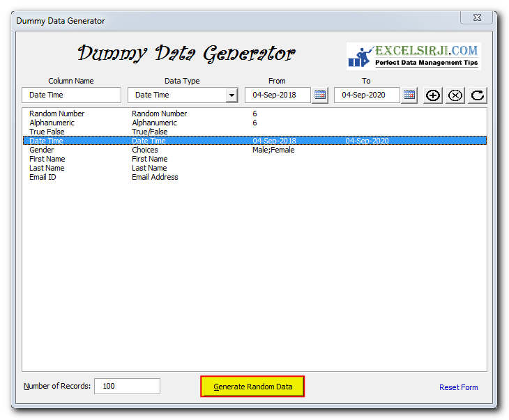Select the Random Number row in list
The image size is (509, 420).
254,114
